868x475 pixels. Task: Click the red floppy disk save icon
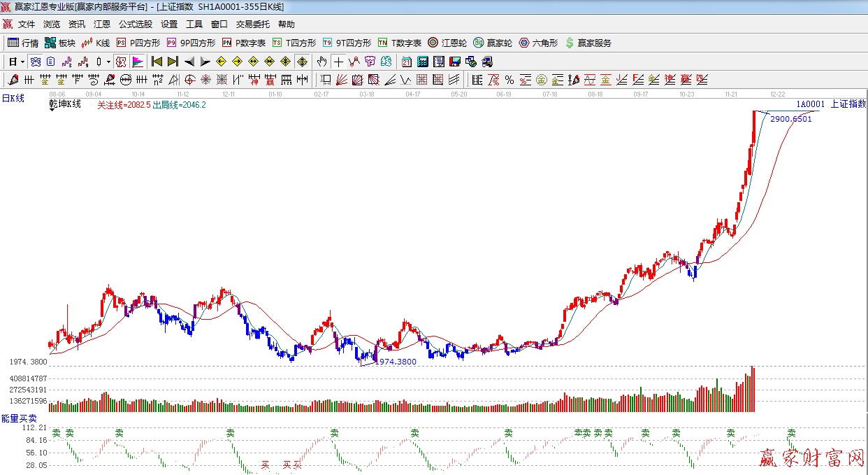[x=455, y=62]
